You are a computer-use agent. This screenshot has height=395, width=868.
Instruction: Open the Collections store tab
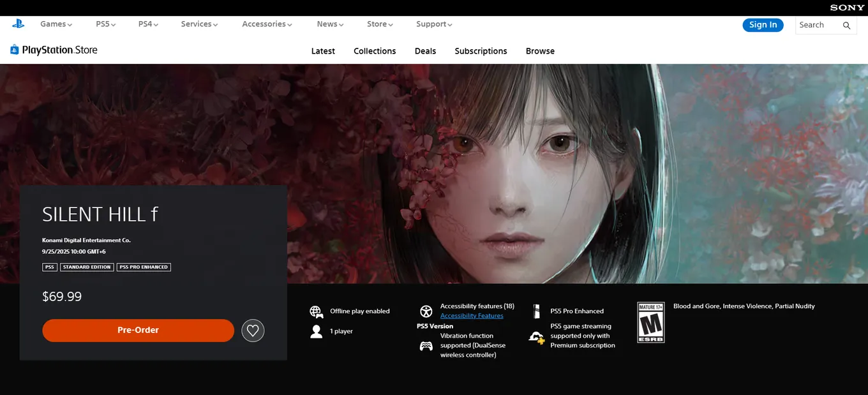[x=375, y=51]
